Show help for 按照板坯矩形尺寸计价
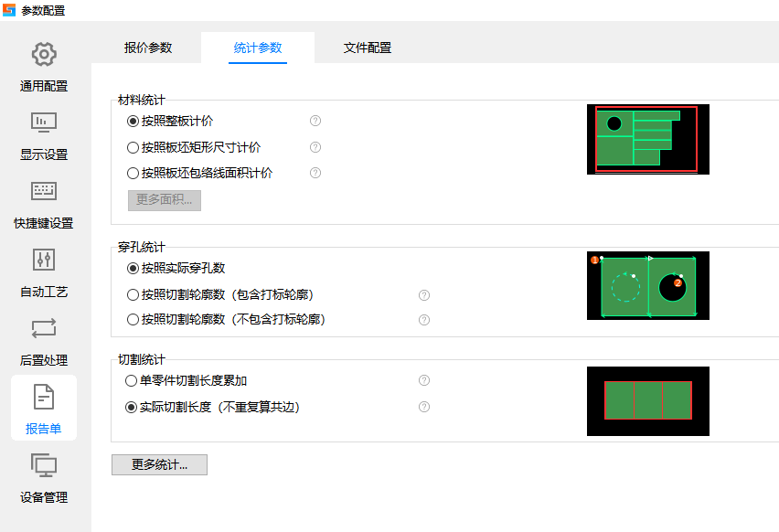The width and height of the screenshot is (779, 532). point(315,147)
